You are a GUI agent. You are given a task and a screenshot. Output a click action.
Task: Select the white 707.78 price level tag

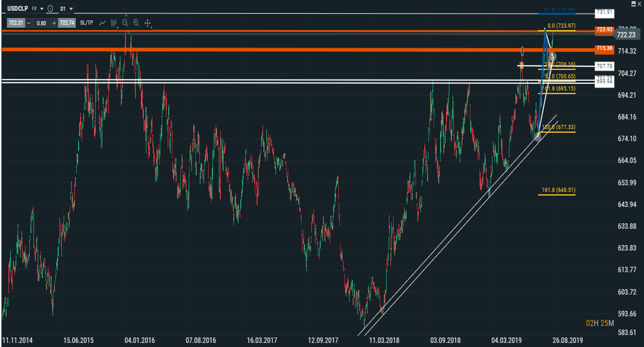click(x=603, y=66)
